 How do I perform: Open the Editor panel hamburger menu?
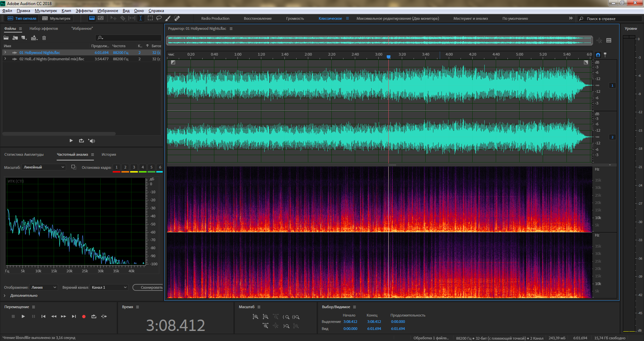click(x=231, y=29)
